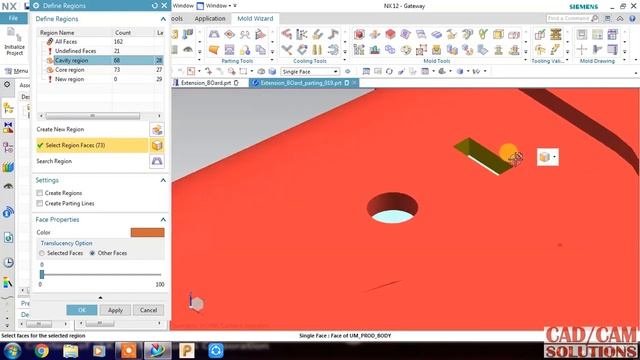Viewport: 640px width, 360px height.
Task: Select the Undefined Faces row
Action: (101, 51)
